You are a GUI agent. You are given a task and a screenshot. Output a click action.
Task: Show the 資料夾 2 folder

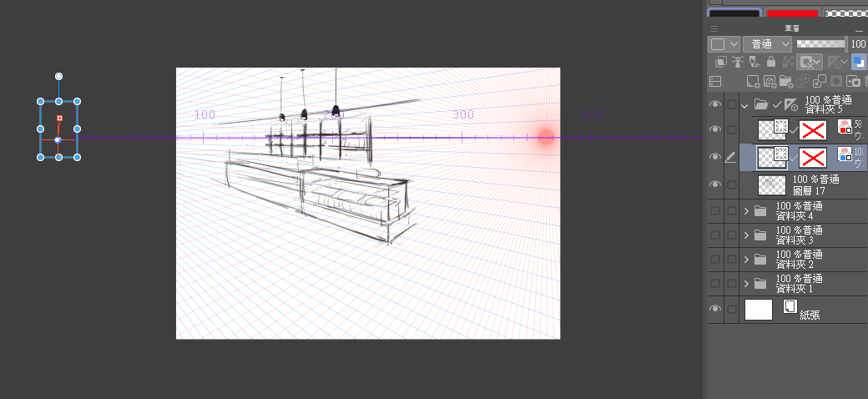coord(715,259)
